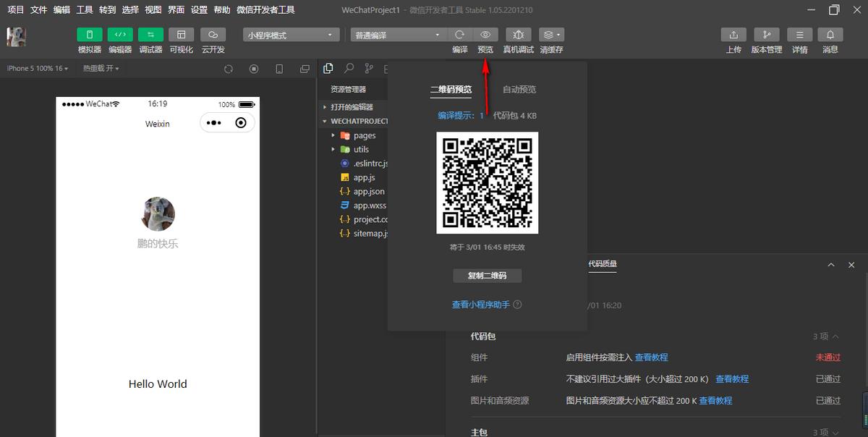Click the 编译 compile refresh icon
Image resolution: width=868 pixels, height=437 pixels.
pyautogui.click(x=460, y=34)
